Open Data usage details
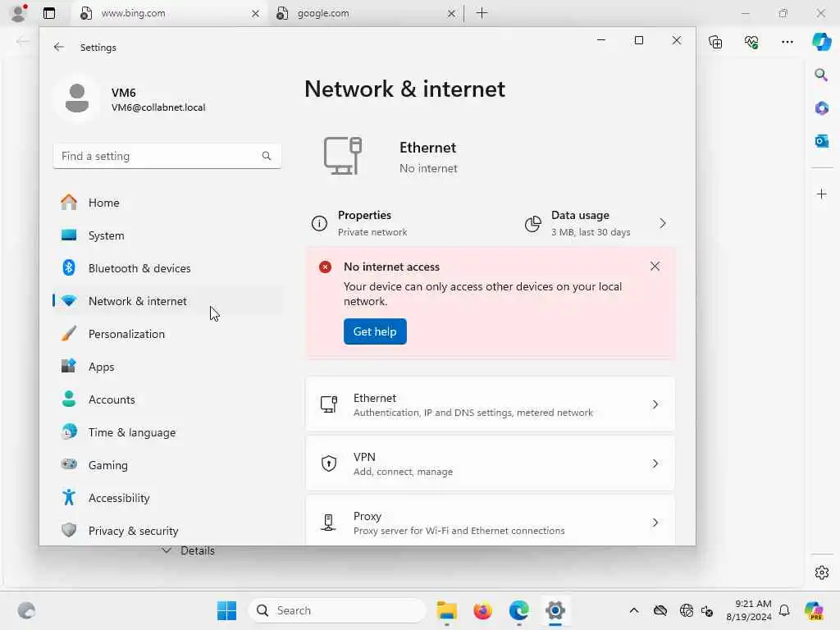 [x=597, y=223]
